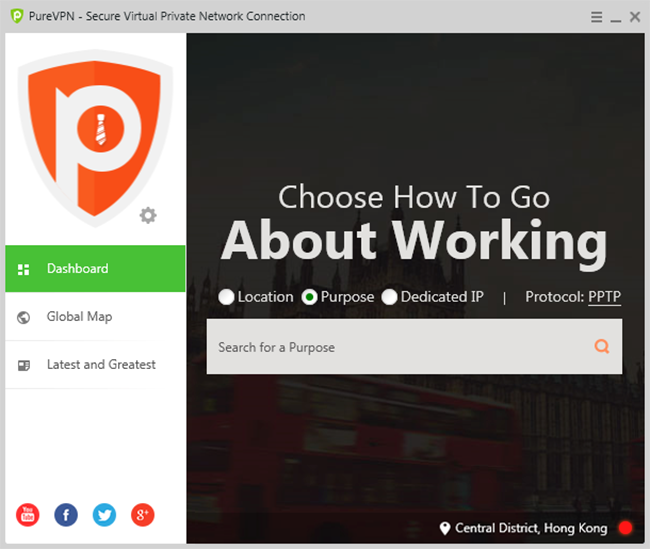Click the orange search magnifier icon

point(601,346)
